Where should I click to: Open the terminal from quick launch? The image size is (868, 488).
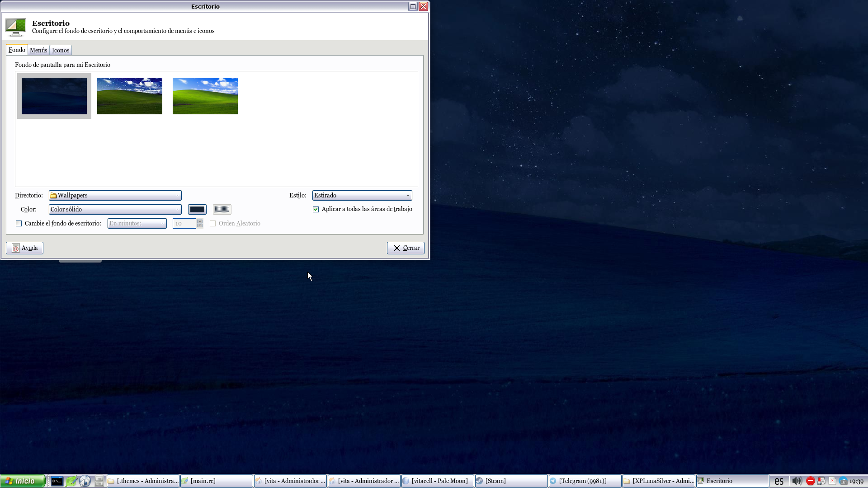coord(57,481)
